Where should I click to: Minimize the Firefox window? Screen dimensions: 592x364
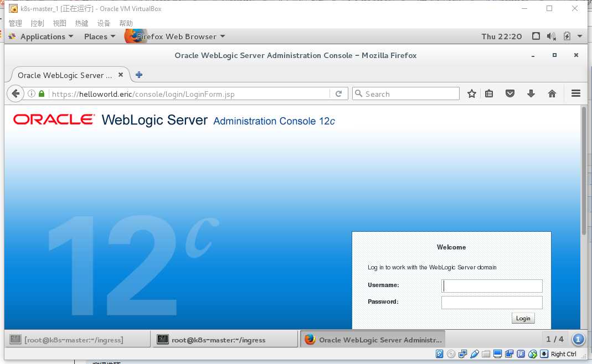pyautogui.click(x=533, y=55)
